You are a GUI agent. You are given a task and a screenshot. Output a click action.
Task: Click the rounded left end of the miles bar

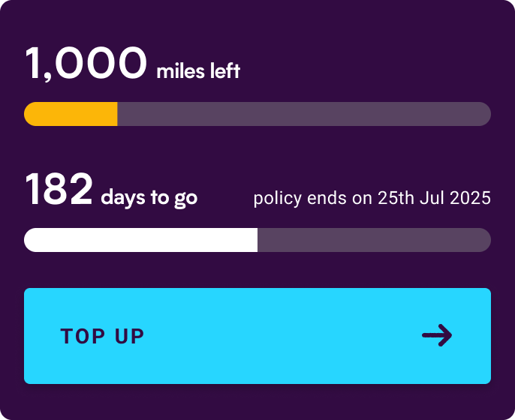pyautogui.click(x=29, y=114)
